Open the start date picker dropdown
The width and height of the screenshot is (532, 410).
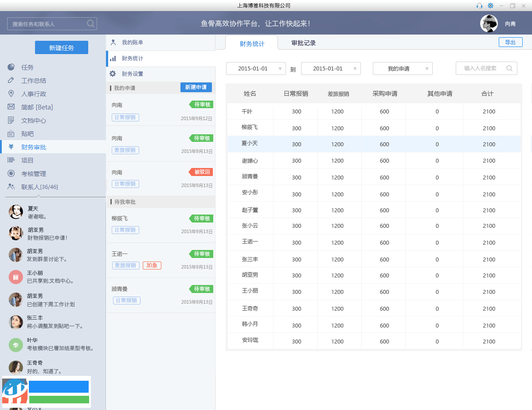(280, 68)
